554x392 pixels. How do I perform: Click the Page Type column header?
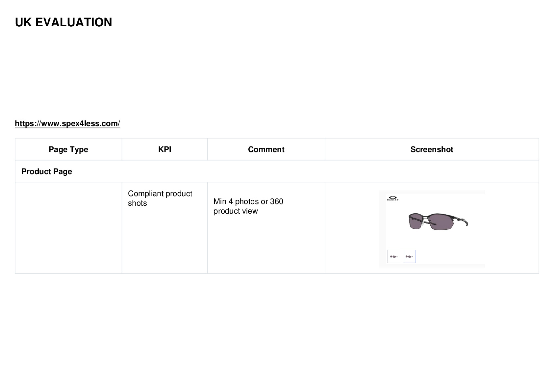(x=68, y=149)
